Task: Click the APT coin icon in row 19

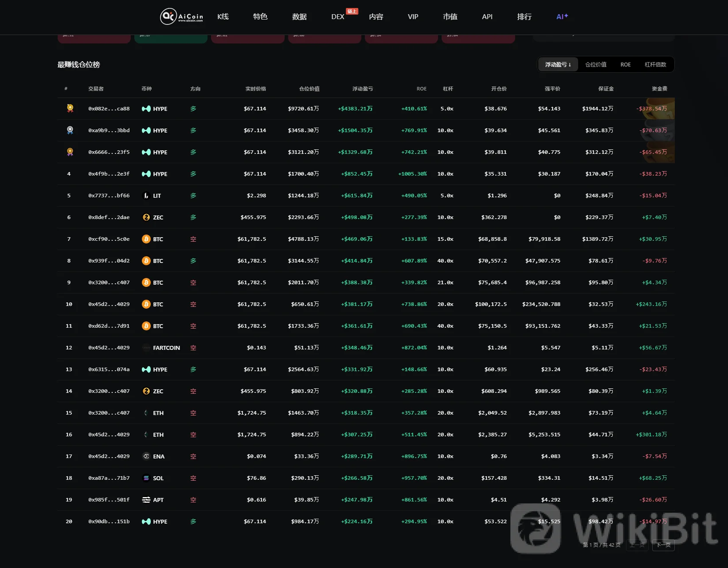Action: click(x=146, y=500)
